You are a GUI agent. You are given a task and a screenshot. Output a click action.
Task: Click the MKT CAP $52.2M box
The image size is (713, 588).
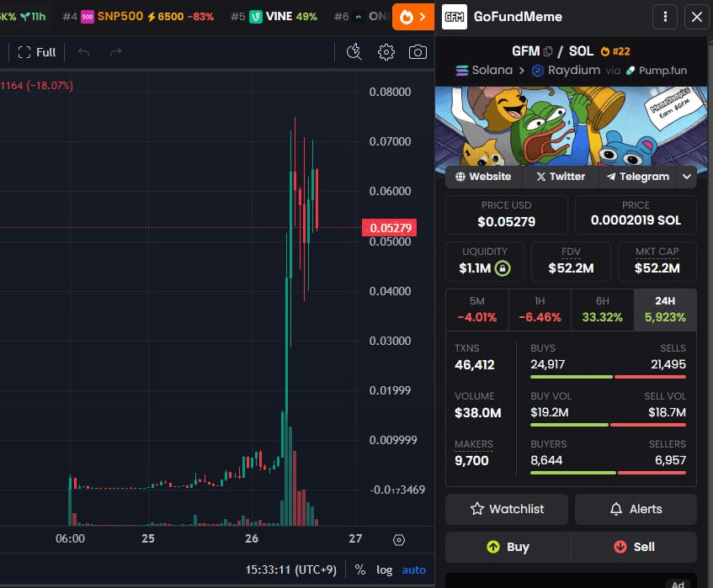pyautogui.click(x=657, y=262)
